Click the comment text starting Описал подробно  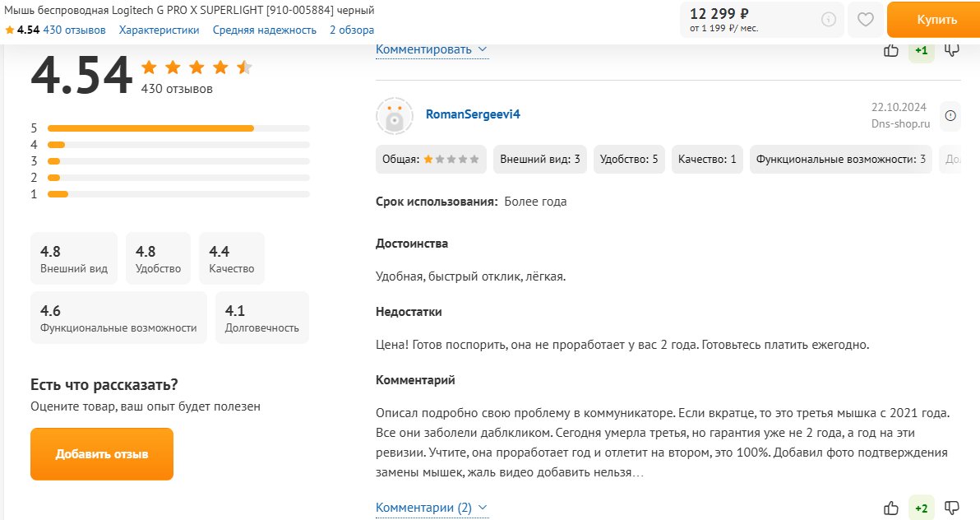click(x=663, y=443)
